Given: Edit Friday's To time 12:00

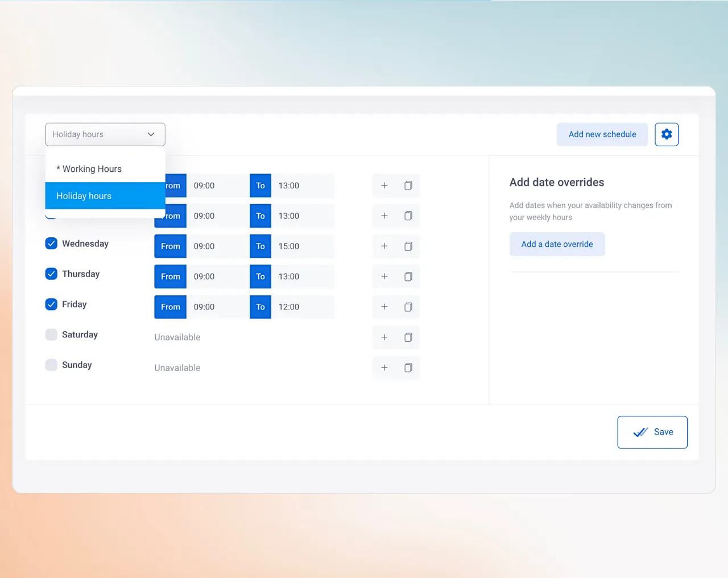Looking at the screenshot, I should click(303, 307).
